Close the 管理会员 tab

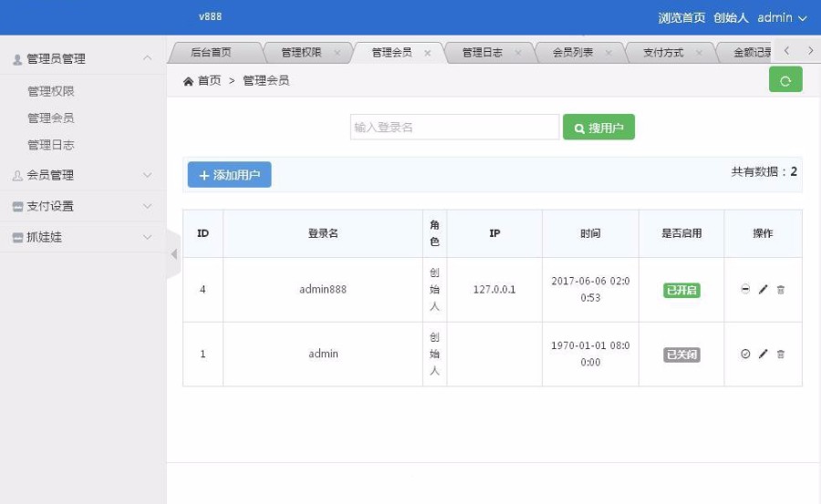pyautogui.click(x=427, y=53)
